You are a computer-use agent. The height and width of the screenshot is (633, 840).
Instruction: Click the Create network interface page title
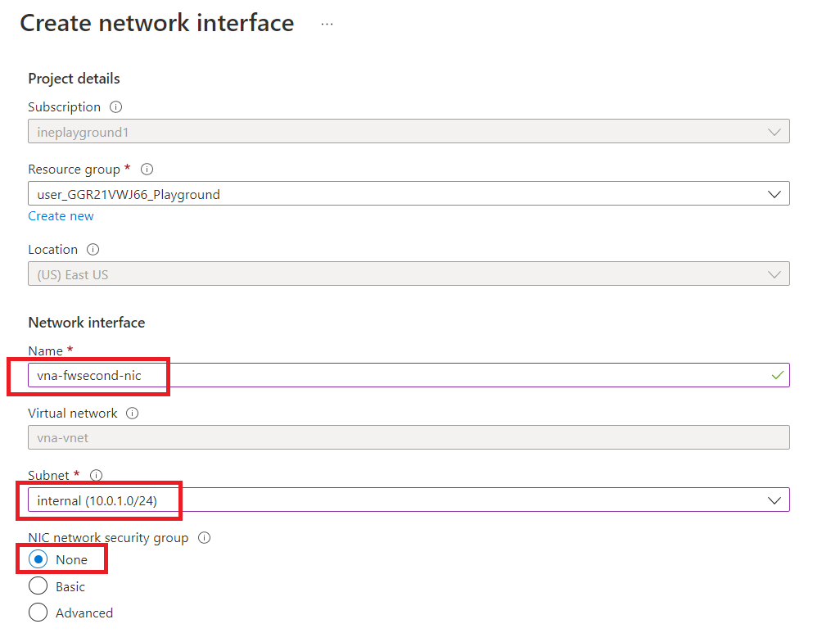click(156, 23)
